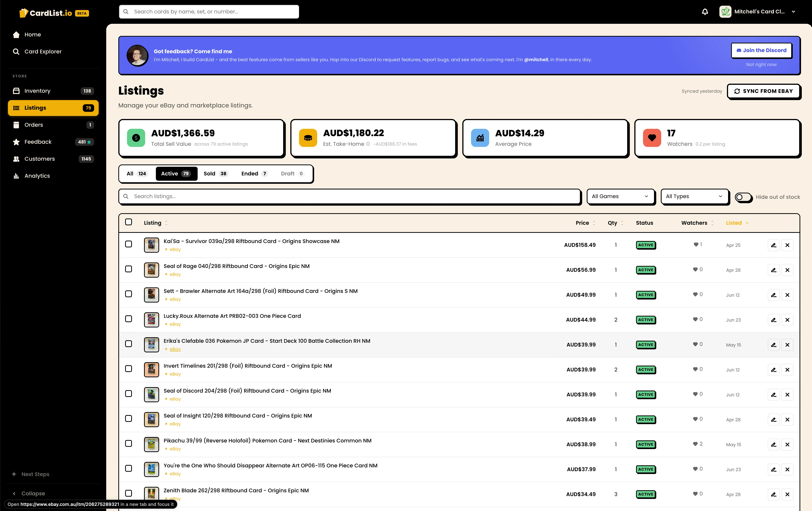Remove the Invert Timelines listing
Viewport: 812px width, 511px height.
point(787,370)
